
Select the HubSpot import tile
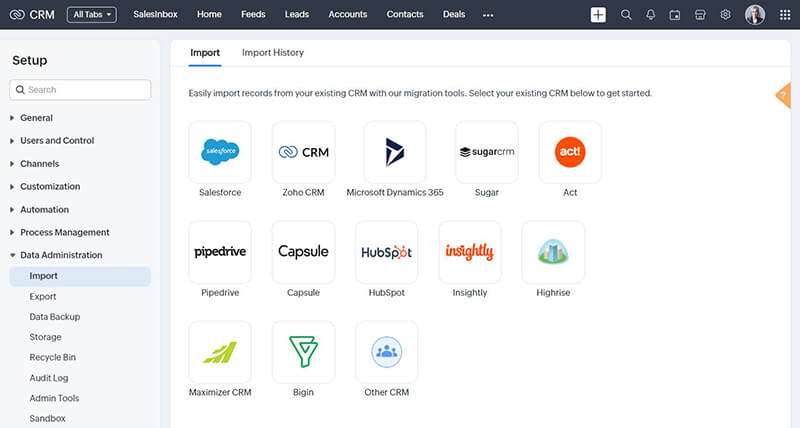pyautogui.click(x=387, y=252)
